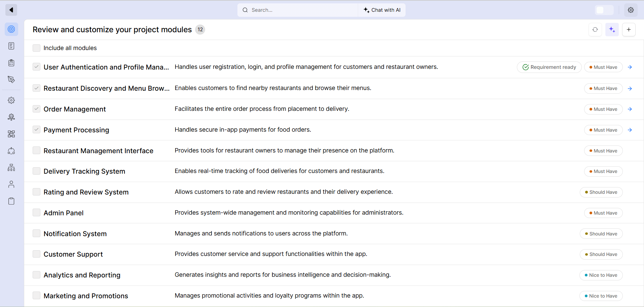
Task: Open Should Have priority for Rating and Review
Action: [x=601, y=192]
